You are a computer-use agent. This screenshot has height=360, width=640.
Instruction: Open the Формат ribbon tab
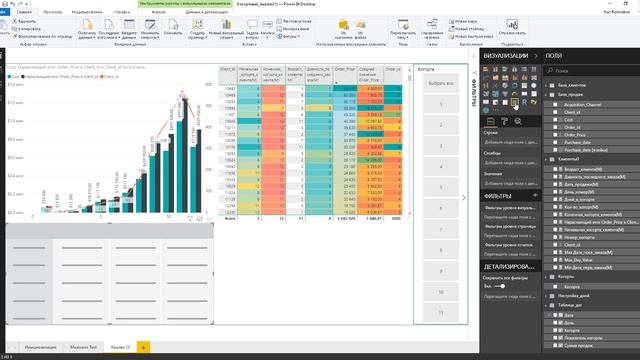pos(159,12)
